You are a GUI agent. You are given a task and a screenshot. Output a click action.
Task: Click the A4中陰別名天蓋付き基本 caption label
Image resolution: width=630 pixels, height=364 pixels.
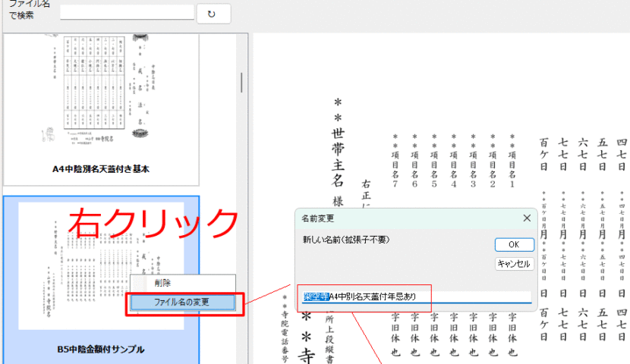[101, 168]
